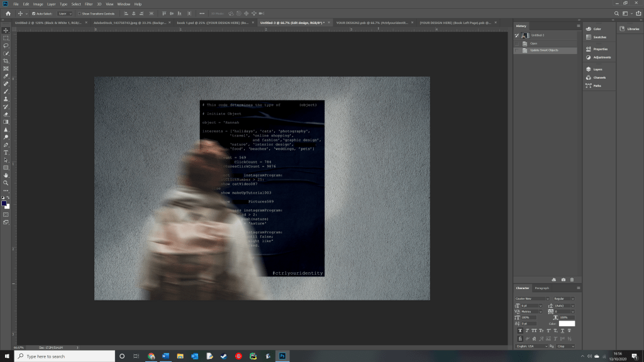Select the Open history state
Screen dimensions: 644x362
533,43
